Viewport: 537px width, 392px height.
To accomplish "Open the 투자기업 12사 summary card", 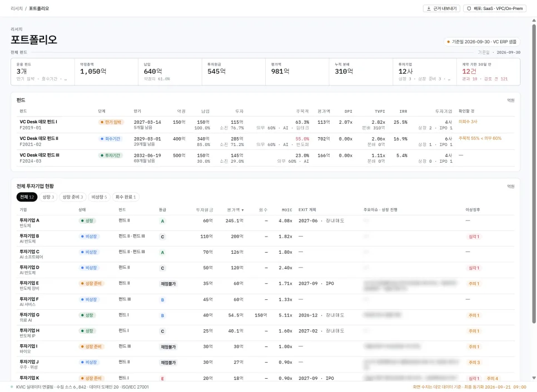I will [x=425, y=72].
